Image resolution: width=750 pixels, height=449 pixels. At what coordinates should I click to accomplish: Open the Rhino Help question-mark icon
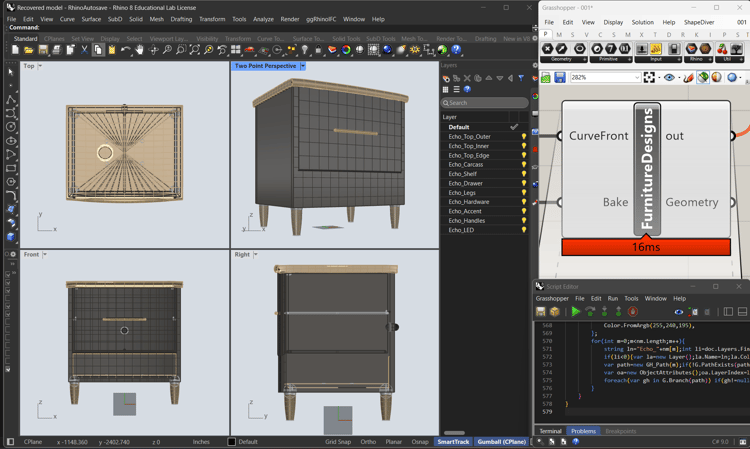click(x=456, y=50)
